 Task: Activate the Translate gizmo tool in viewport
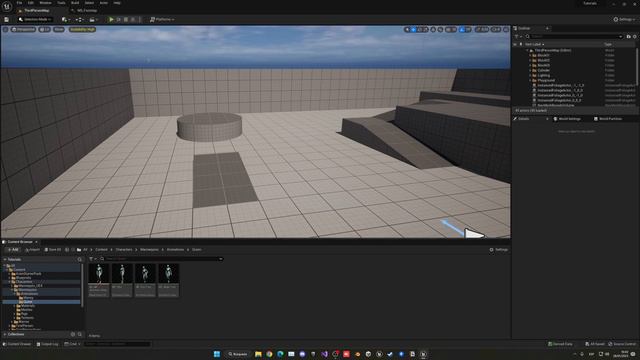413,29
